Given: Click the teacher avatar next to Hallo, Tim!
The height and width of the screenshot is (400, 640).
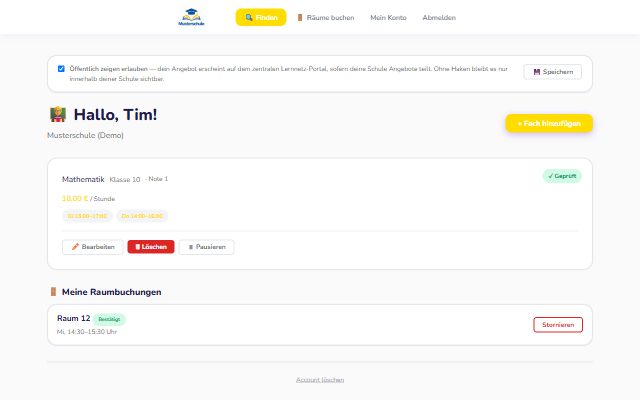Looking at the screenshot, I should tap(58, 115).
